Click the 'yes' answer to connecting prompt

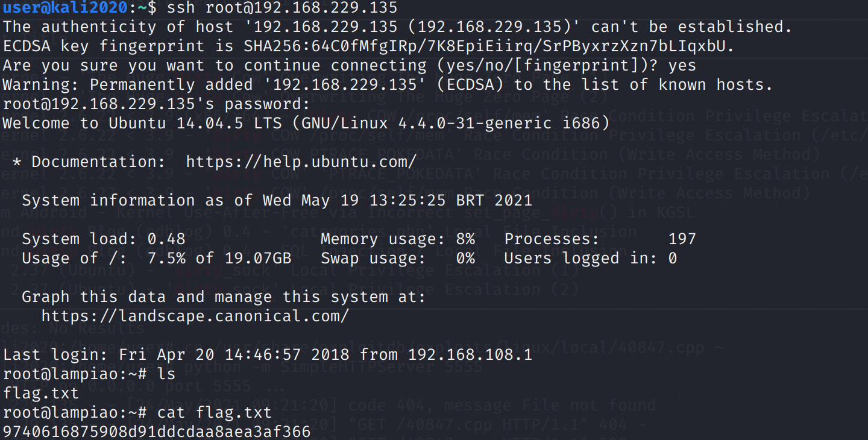682,65
